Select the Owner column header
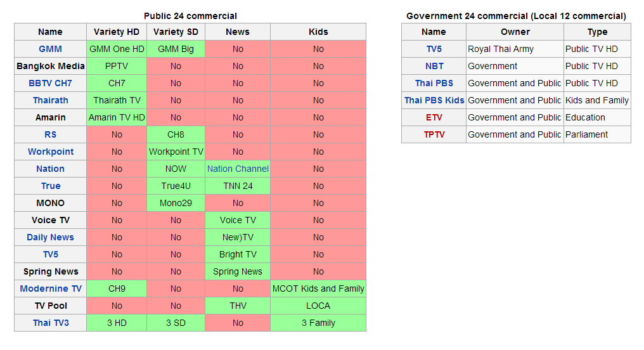 515,32
